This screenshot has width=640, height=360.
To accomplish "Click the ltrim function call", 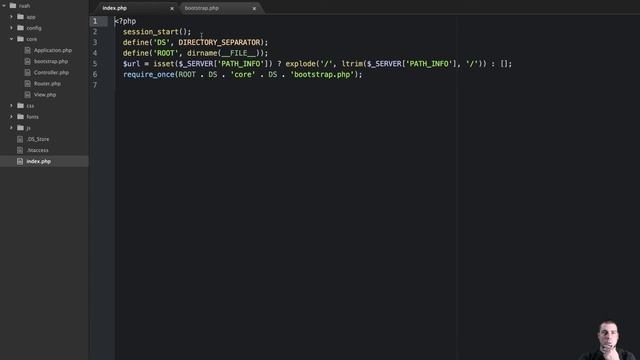I will [x=352, y=64].
